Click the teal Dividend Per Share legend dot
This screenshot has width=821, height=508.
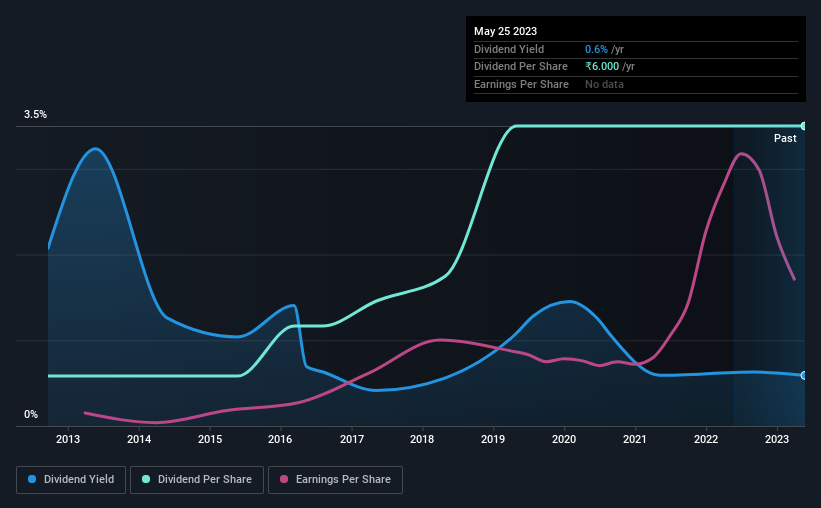[x=146, y=479]
